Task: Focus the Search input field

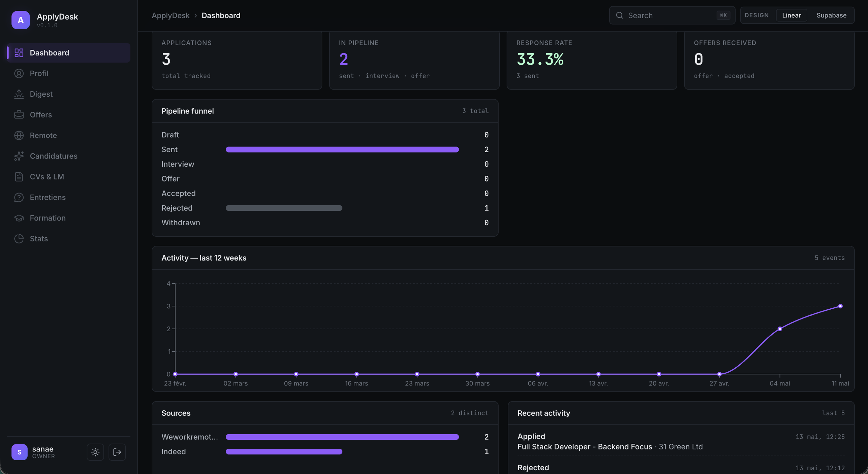Action: click(672, 15)
